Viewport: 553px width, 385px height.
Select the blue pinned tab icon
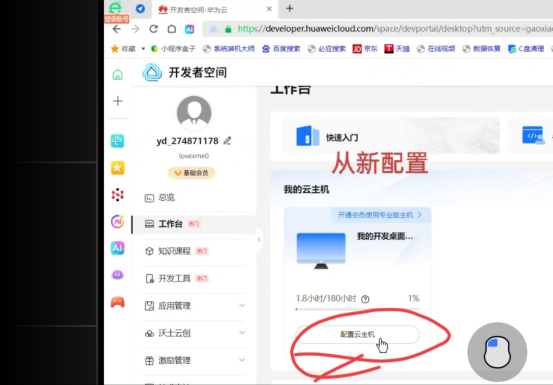point(140,8)
